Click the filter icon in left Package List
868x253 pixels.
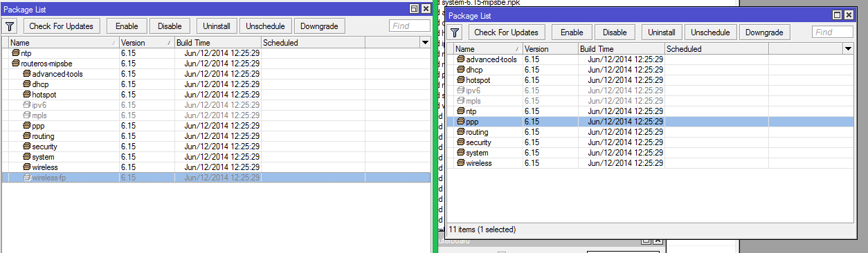point(10,26)
